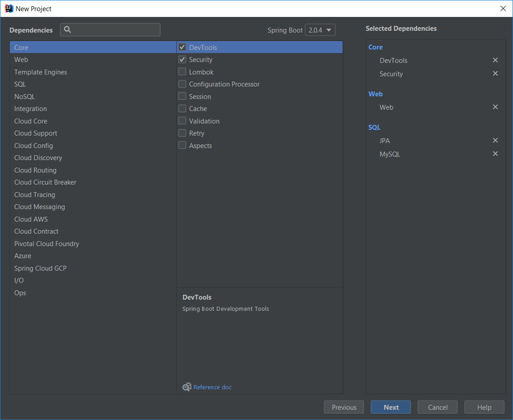The width and height of the screenshot is (513, 420).
Task: Open the Cloud AWS category
Action: [93, 219]
